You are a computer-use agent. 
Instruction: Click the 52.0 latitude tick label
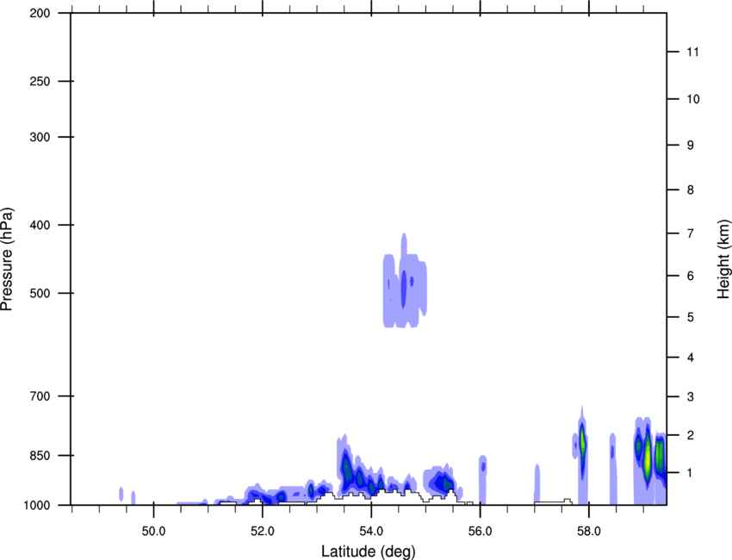point(263,532)
